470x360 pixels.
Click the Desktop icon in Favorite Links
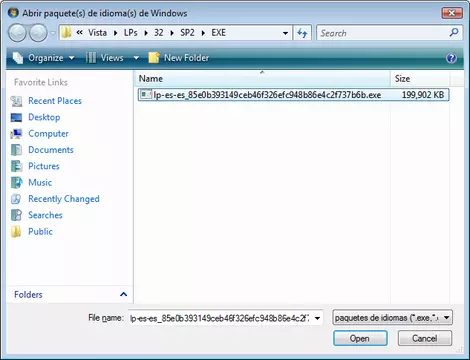16,117
